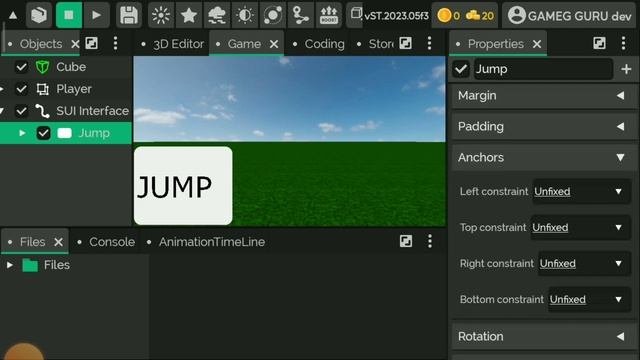The width and height of the screenshot is (640, 360).
Task: Open the Objects panel three-dot menu
Action: (116, 43)
